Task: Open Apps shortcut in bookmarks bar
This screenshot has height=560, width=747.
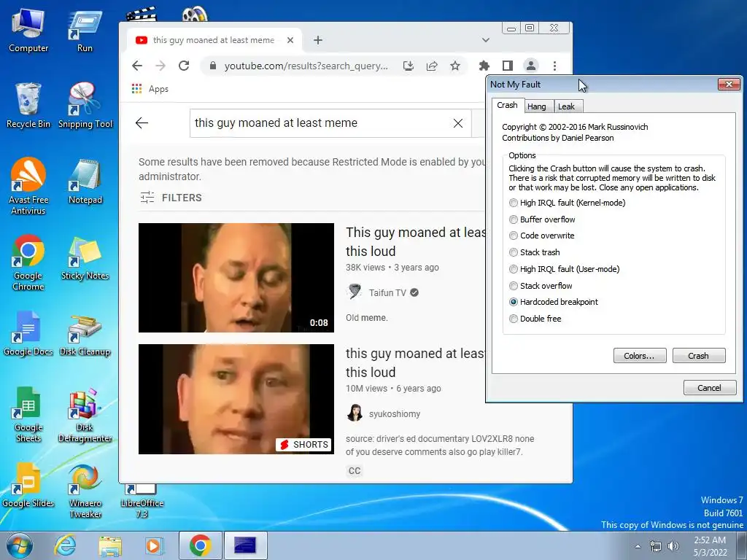Action: tap(150, 89)
